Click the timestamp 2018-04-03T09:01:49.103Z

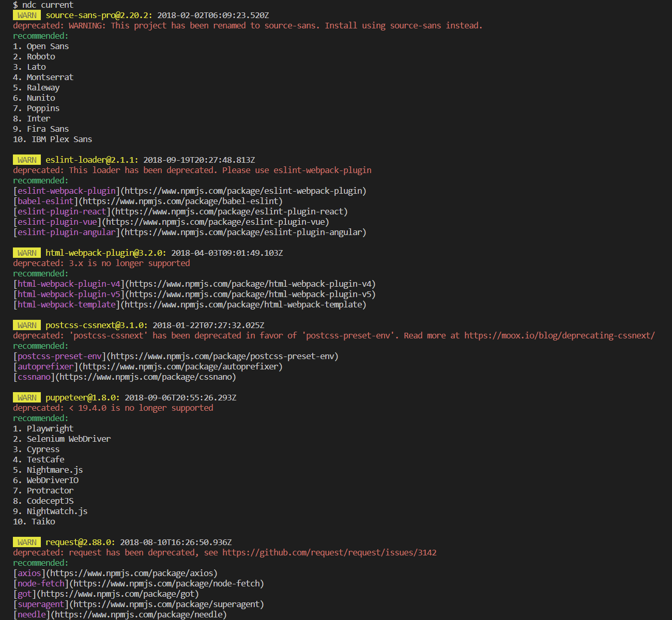click(x=227, y=253)
